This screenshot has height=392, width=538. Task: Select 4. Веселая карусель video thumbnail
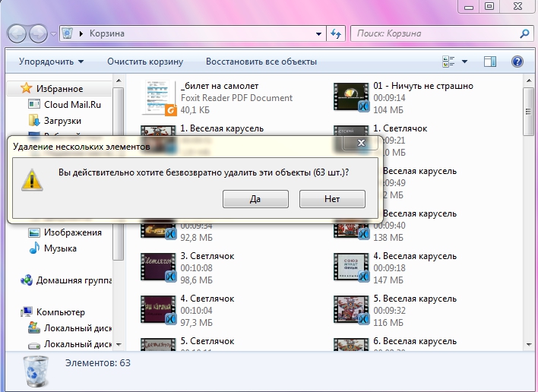tap(351, 267)
